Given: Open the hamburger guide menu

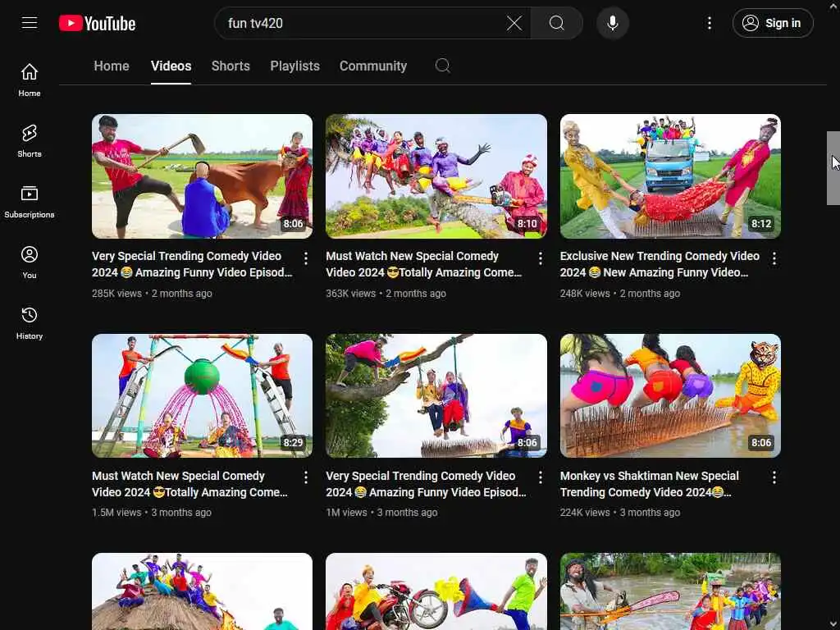Looking at the screenshot, I should point(30,23).
